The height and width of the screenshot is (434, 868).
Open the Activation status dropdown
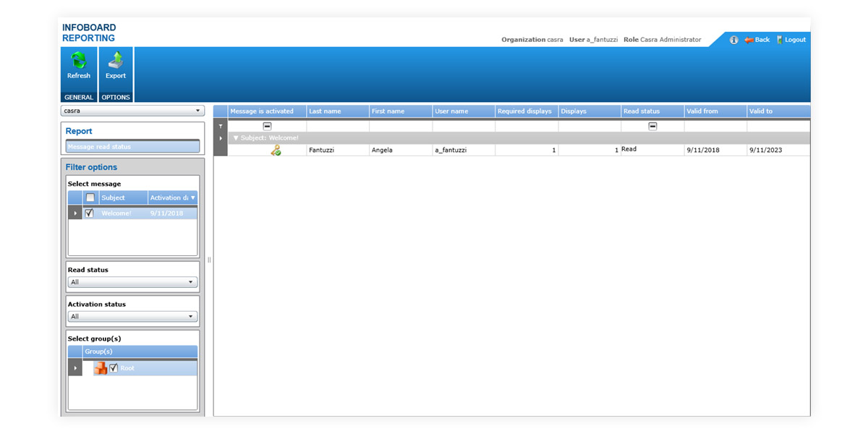point(132,317)
